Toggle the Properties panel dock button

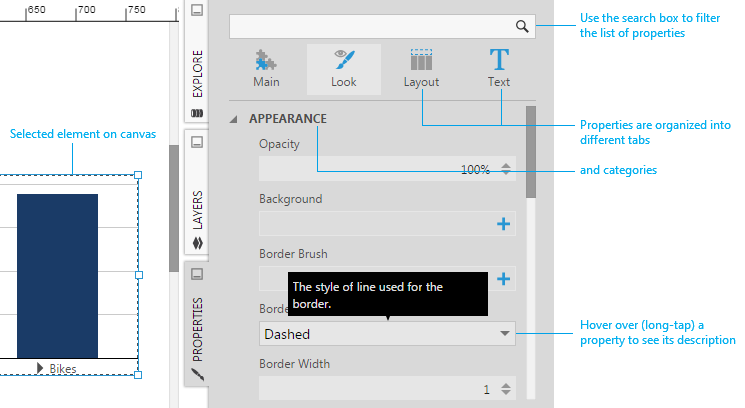tap(197, 274)
